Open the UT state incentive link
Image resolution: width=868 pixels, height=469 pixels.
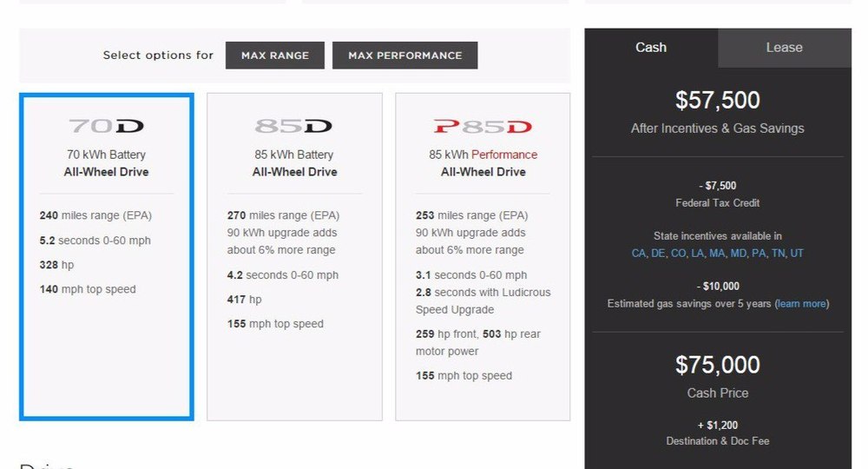(x=797, y=254)
